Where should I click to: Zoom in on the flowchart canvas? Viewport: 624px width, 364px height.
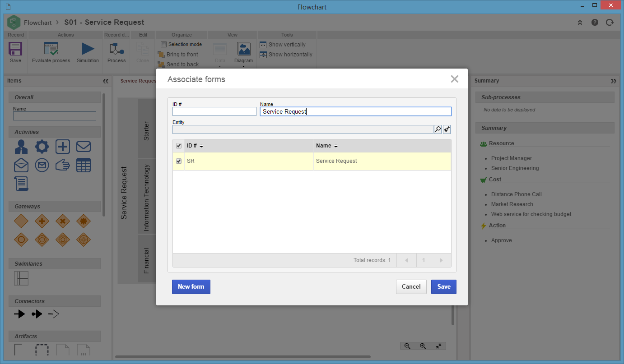pyautogui.click(x=423, y=346)
